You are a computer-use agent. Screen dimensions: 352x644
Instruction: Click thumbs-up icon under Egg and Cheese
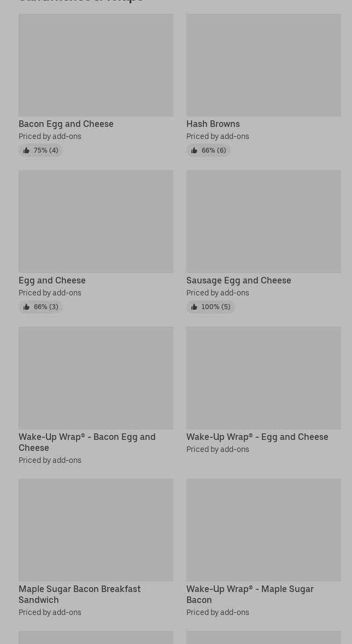coord(26,307)
